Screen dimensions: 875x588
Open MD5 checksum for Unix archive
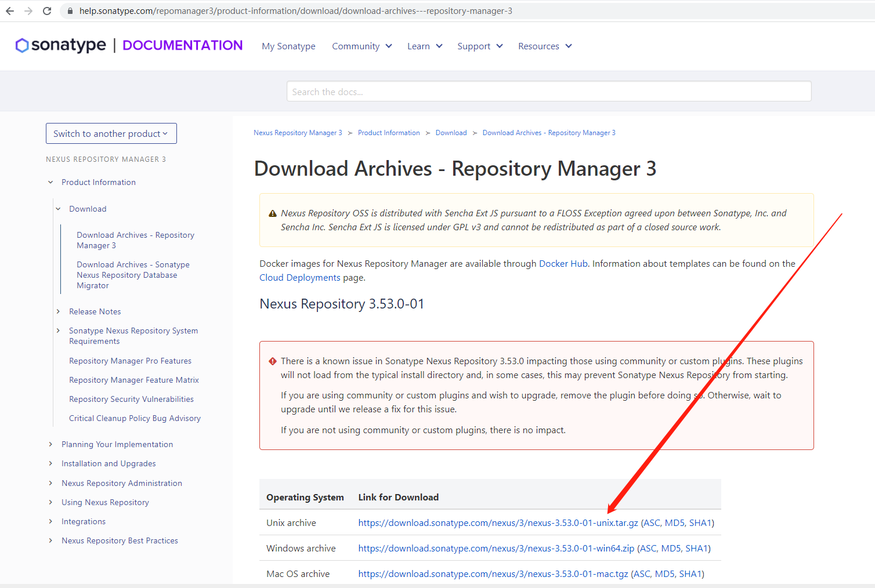674,523
